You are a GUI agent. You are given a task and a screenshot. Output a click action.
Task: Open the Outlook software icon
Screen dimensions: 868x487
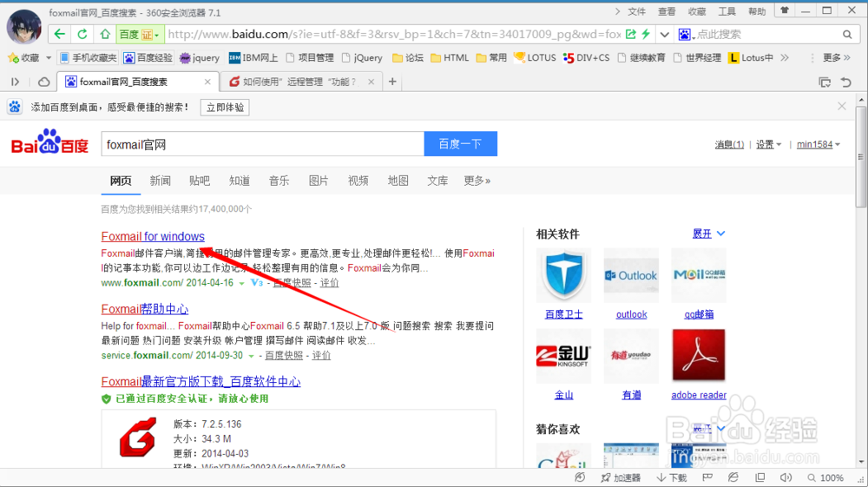coord(631,275)
